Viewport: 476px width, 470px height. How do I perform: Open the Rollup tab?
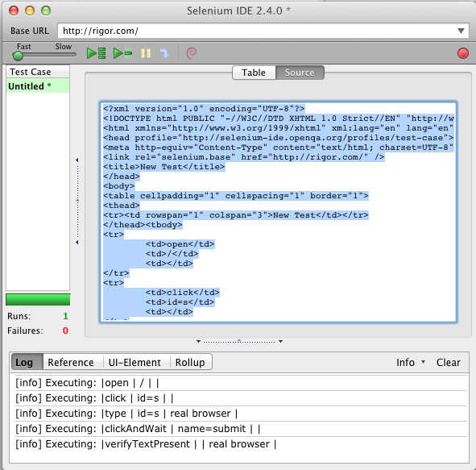point(190,362)
